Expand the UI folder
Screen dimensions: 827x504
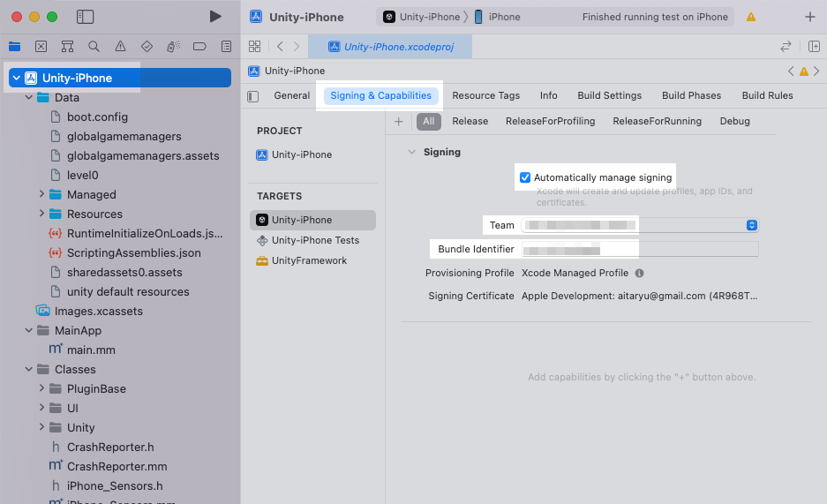tap(41, 408)
